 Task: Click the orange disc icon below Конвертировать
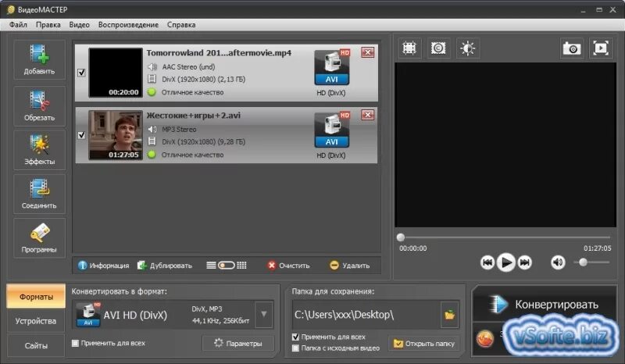click(x=485, y=339)
